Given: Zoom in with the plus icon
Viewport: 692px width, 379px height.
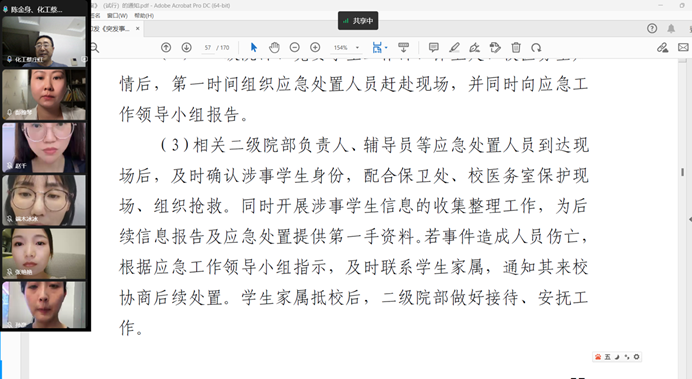Looking at the screenshot, I should coord(315,47).
